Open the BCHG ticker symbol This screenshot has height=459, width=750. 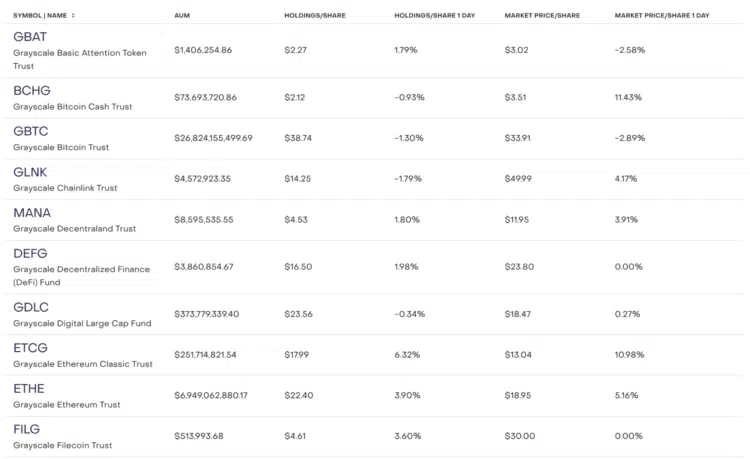(32, 90)
